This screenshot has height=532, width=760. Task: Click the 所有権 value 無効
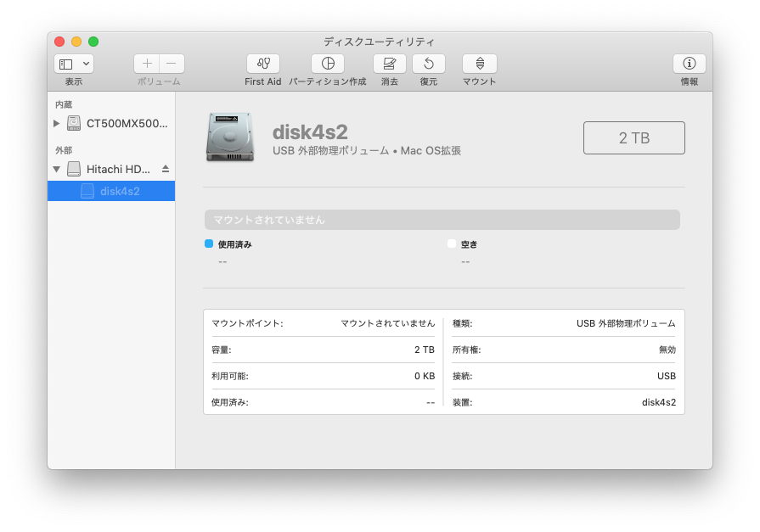point(667,350)
